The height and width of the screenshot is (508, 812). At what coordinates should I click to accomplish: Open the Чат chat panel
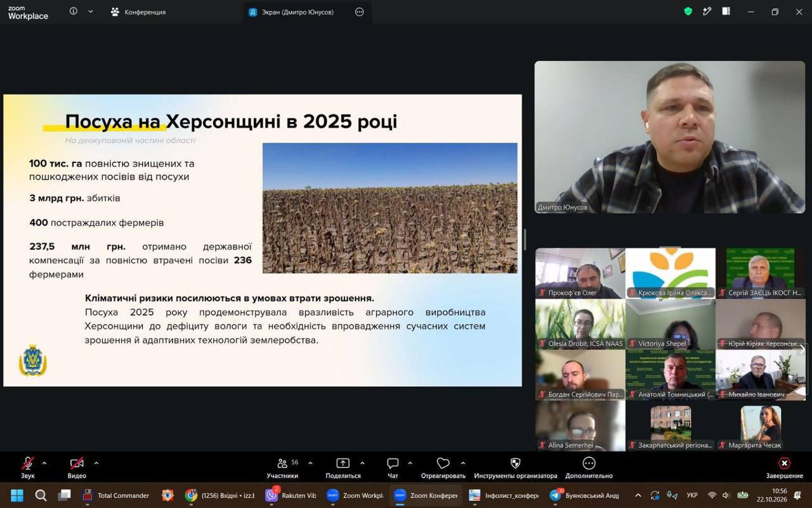pos(393,467)
